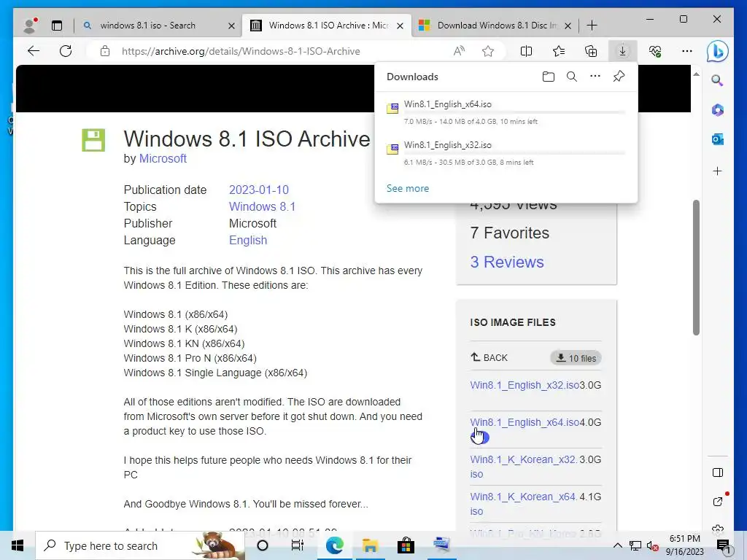This screenshot has width=747, height=560.
Task: Refresh the current page
Action: pyautogui.click(x=66, y=51)
